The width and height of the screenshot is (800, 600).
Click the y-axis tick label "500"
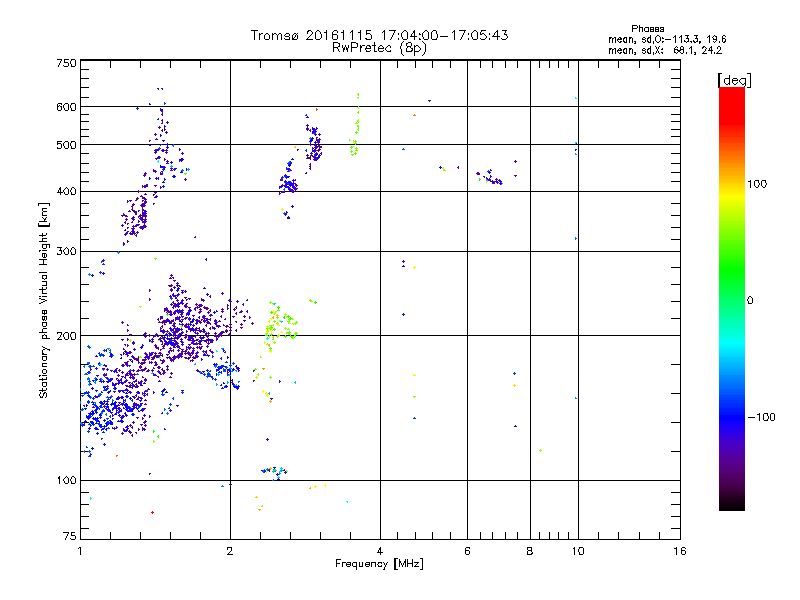point(66,145)
